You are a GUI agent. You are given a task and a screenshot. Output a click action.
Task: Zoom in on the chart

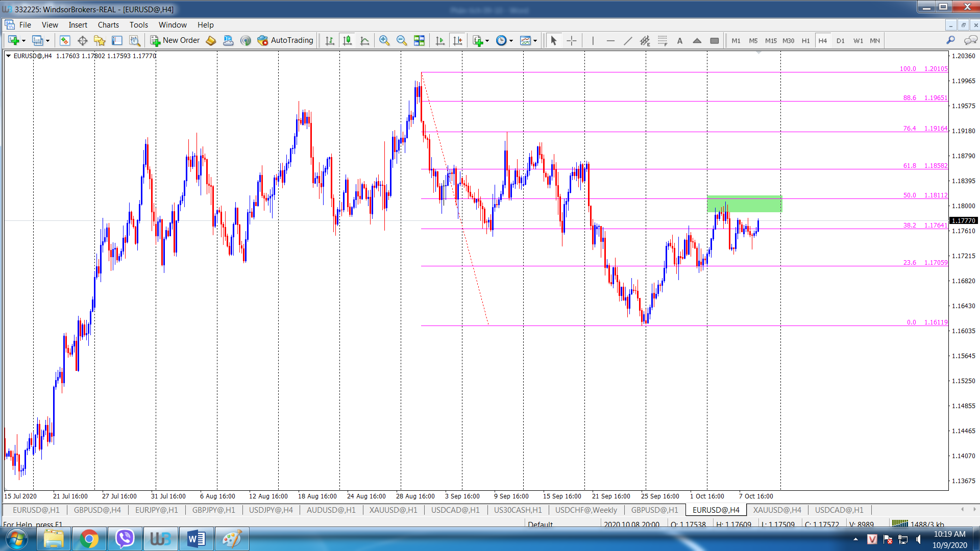click(384, 40)
